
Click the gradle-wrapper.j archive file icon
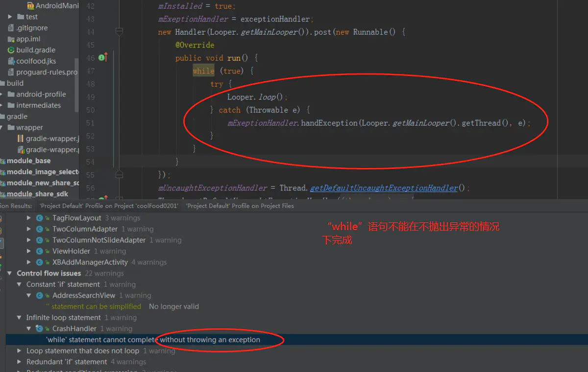point(21,139)
